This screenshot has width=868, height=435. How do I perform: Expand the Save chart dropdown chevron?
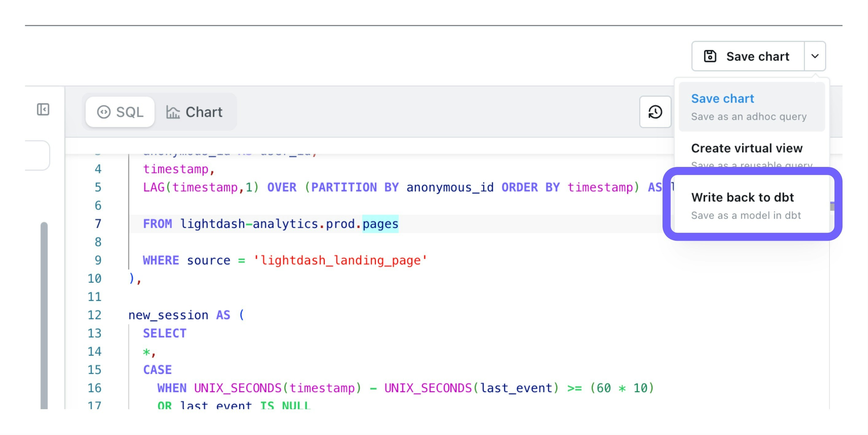[815, 56]
